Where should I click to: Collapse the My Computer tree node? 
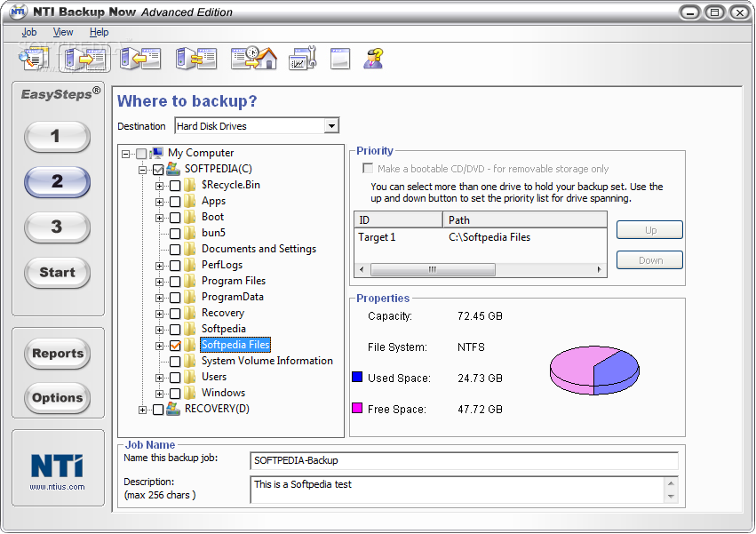tap(126, 154)
